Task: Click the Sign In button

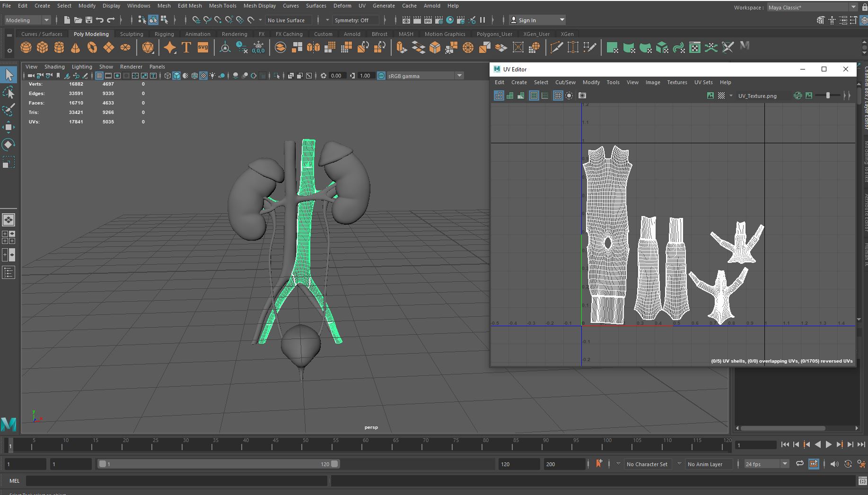Action: (527, 20)
